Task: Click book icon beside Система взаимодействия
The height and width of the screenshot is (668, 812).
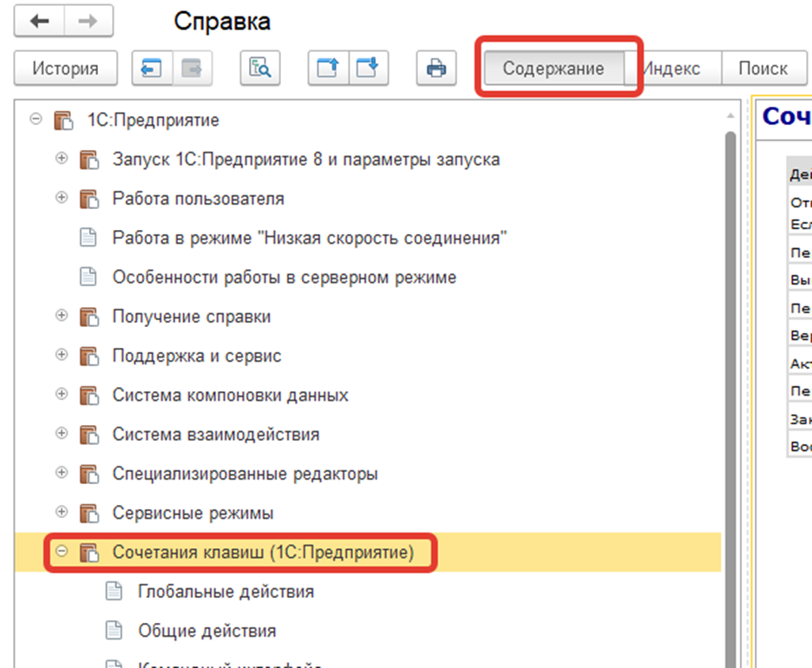Action: [89, 435]
